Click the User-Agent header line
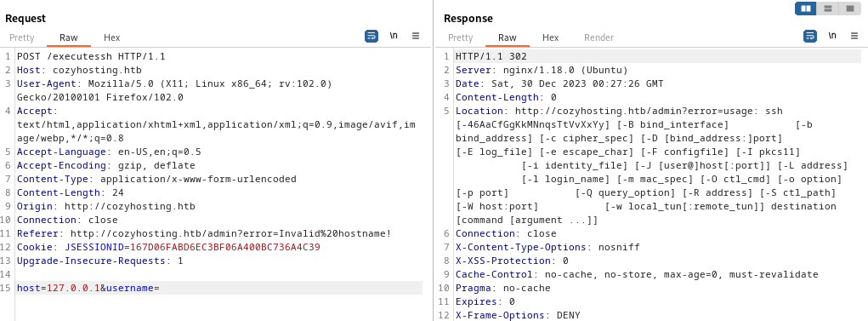 (174, 90)
